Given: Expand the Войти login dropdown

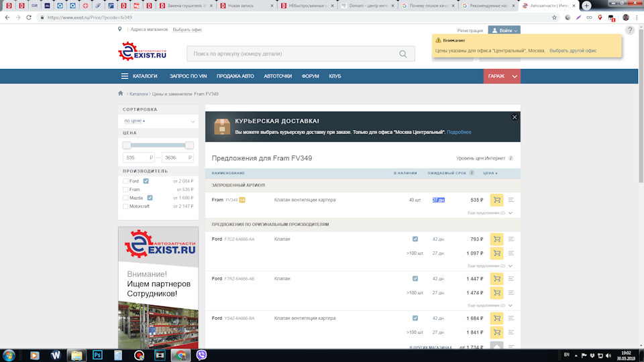Looking at the screenshot, I should point(504,30).
